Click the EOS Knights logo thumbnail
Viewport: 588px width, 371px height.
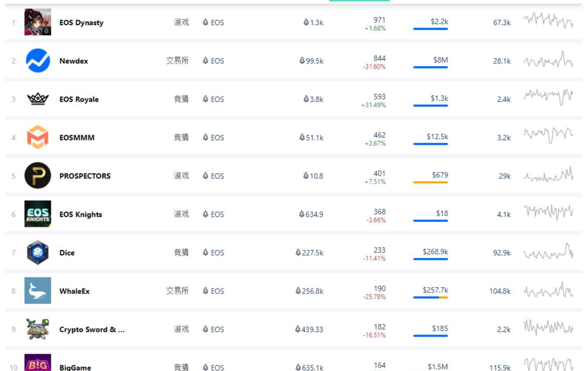(38, 214)
